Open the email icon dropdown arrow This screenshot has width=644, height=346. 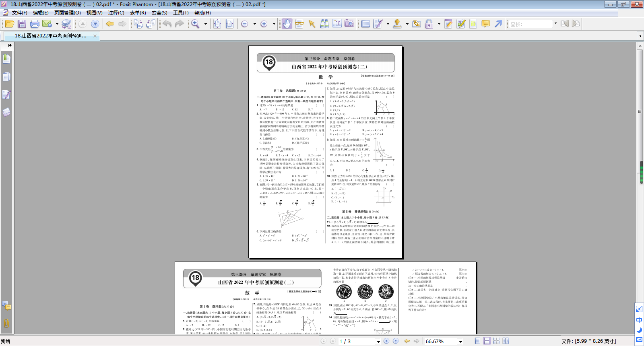tap(57, 24)
